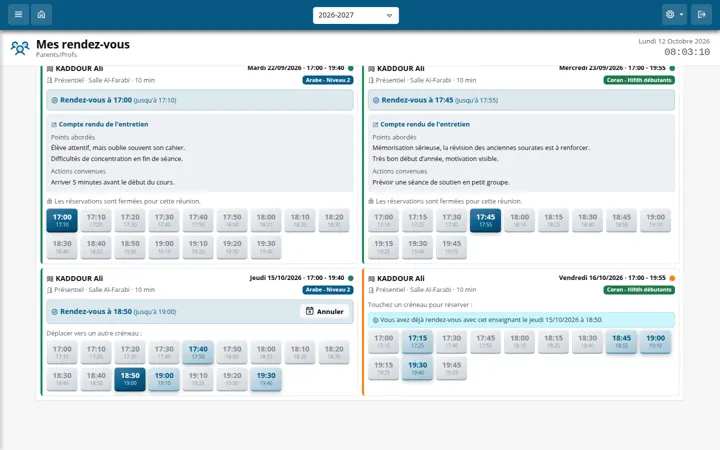Viewport: 720px width, 450px height.
Task: Click the Mes rendez-vous people icon
Action: click(20, 48)
